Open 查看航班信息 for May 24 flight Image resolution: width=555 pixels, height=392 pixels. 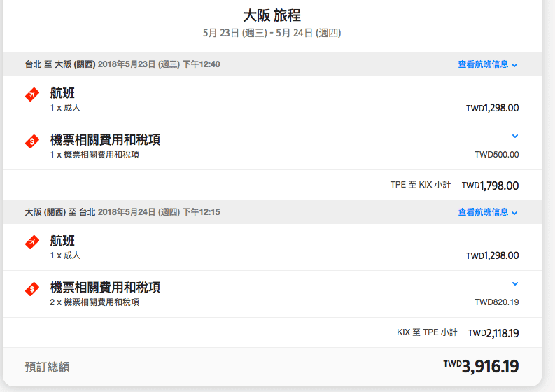tap(483, 212)
